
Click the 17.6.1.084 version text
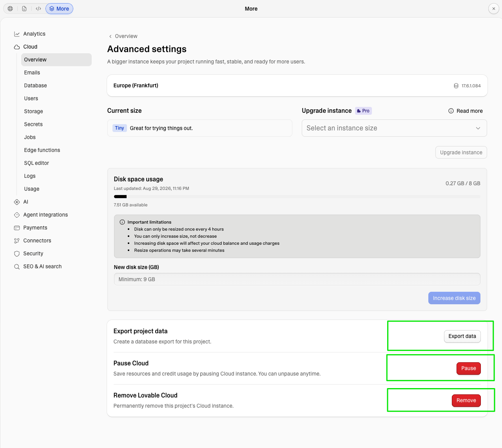pyautogui.click(x=471, y=86)
